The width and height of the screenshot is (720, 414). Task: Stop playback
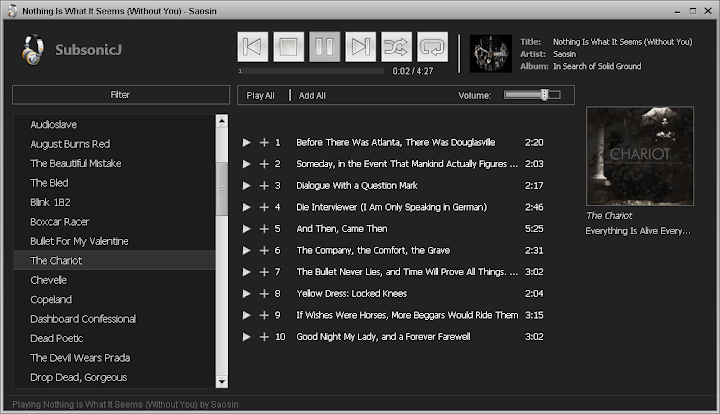(288, 47)
